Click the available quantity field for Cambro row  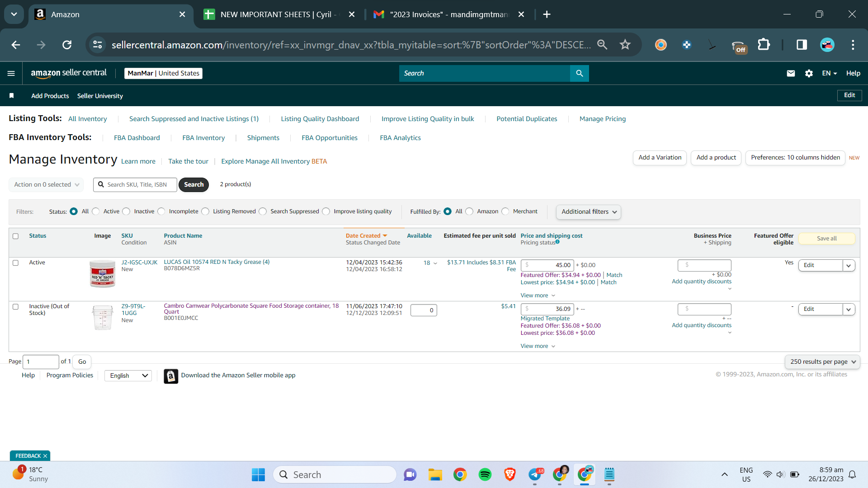click(424, 310)
